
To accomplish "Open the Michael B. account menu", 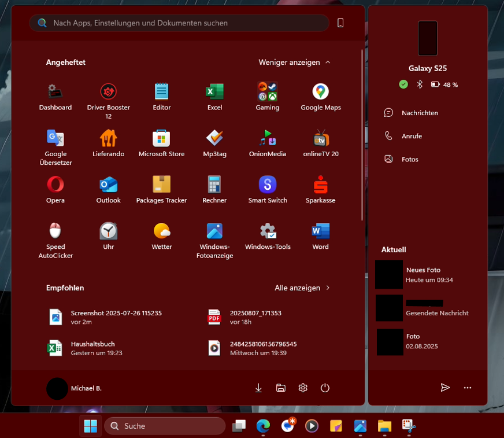I will pyautogui.click(x=74, y=388).
